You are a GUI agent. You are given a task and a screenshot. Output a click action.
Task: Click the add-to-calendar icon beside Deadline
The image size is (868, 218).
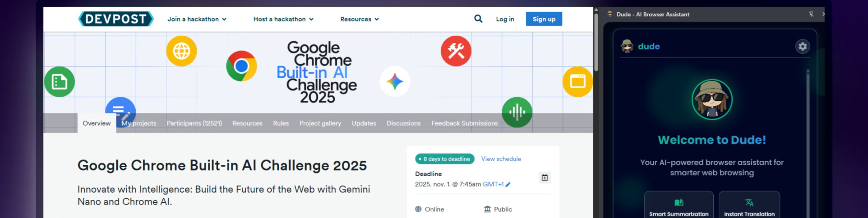pos(545,177)
